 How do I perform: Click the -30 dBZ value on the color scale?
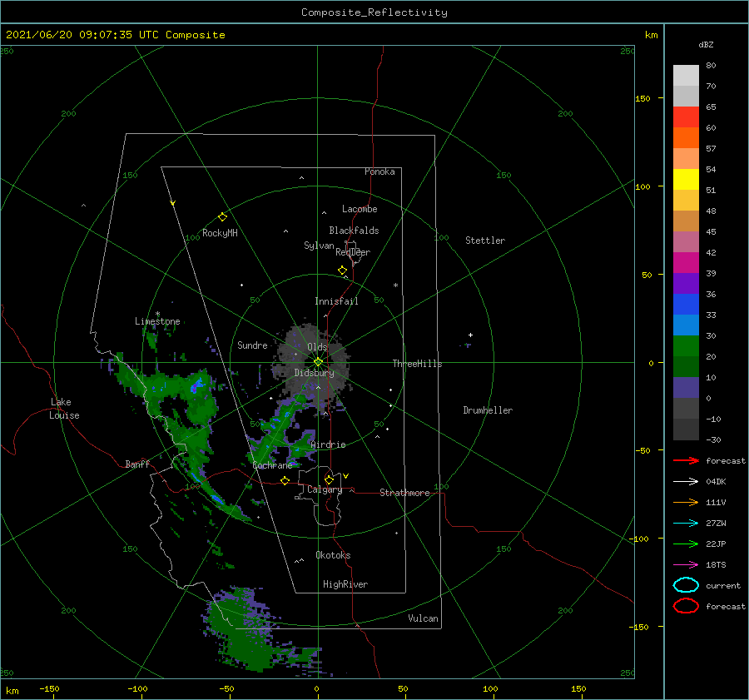click(x=714, y=439)
